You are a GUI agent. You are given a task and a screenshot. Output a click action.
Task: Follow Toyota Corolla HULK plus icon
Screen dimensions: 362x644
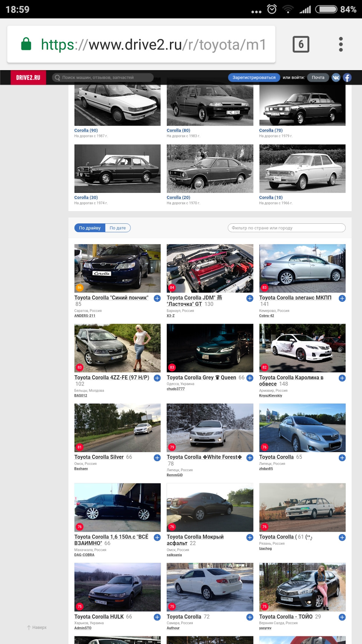coord(157,617)
